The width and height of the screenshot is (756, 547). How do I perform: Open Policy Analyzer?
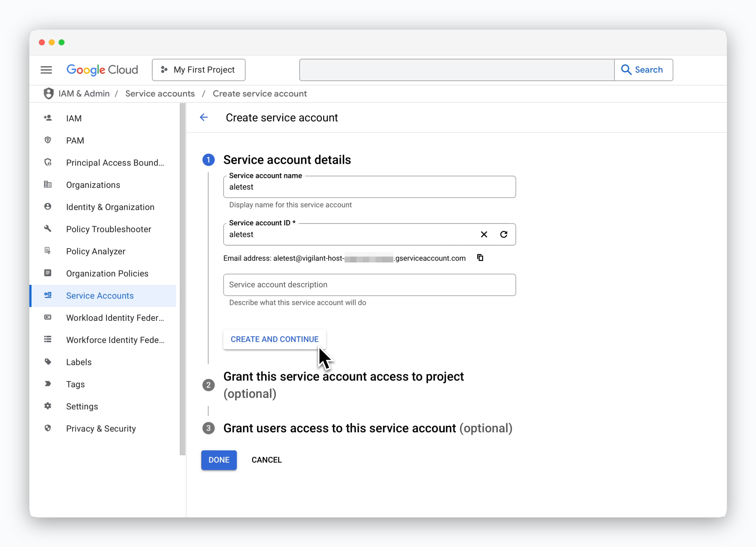103,251
